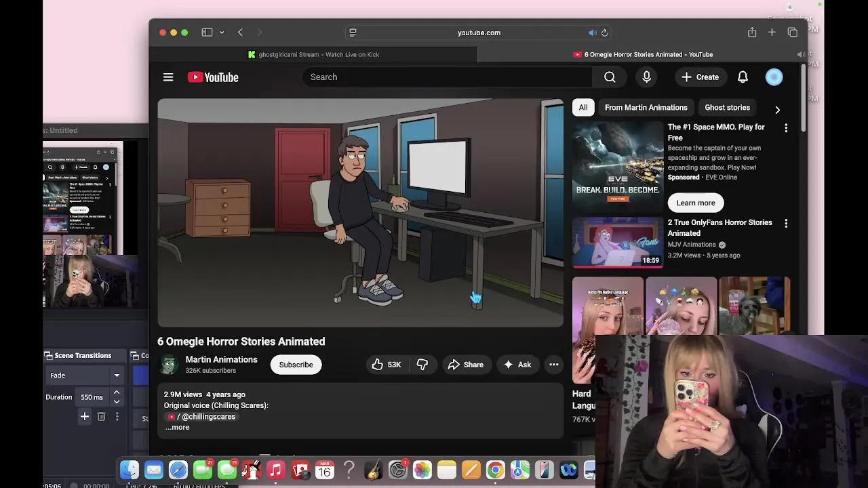Click the YouTube search field

448,77
